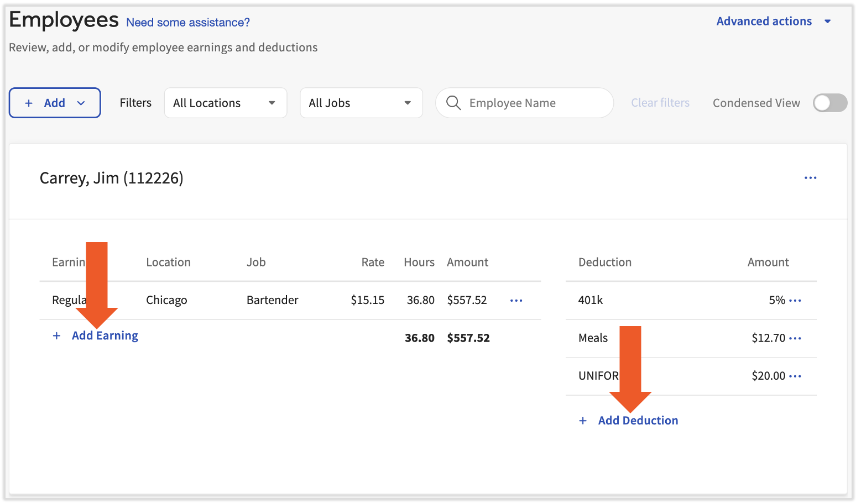Select Add Earning under Jim's earnings

(x=105, y=335)
